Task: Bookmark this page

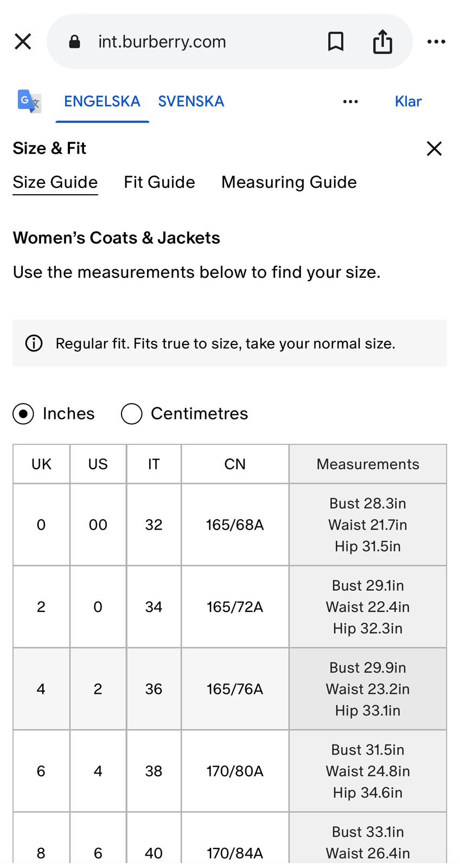Action: [x=336, y=41]
